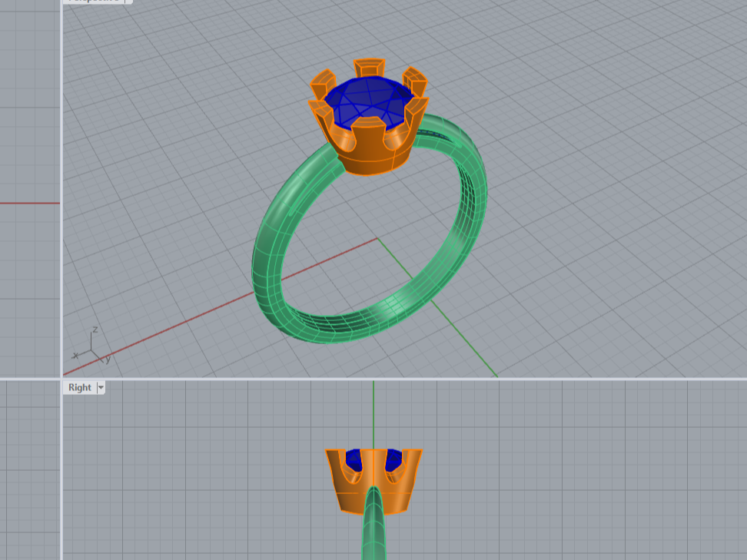Screen dimensions: 747x560
Task: Click the xyz axis indicator in Perspective
Action: click(x=93, y=346)
